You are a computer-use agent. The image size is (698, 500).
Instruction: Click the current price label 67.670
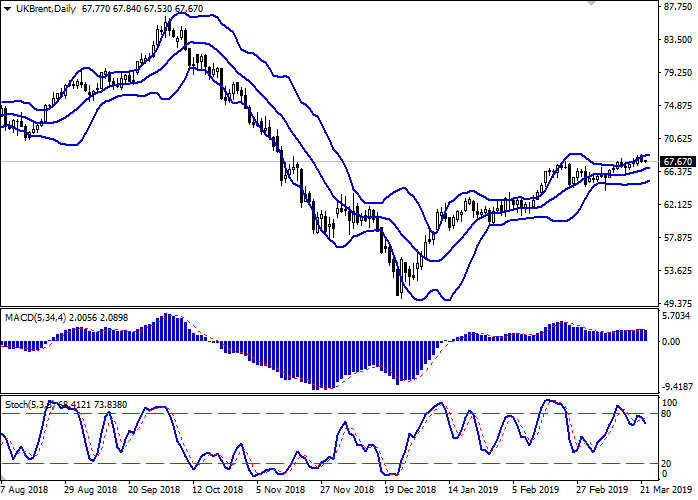(678, 161)
